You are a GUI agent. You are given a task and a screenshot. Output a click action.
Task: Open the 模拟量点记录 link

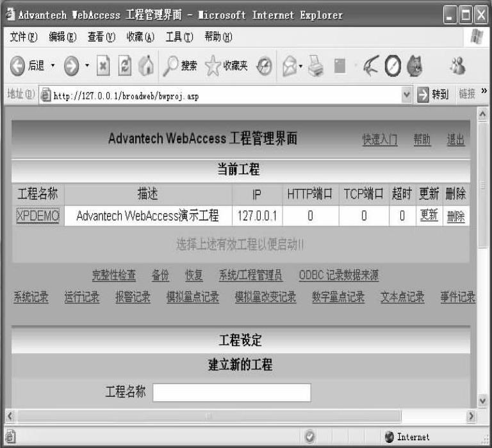point(193,297)
